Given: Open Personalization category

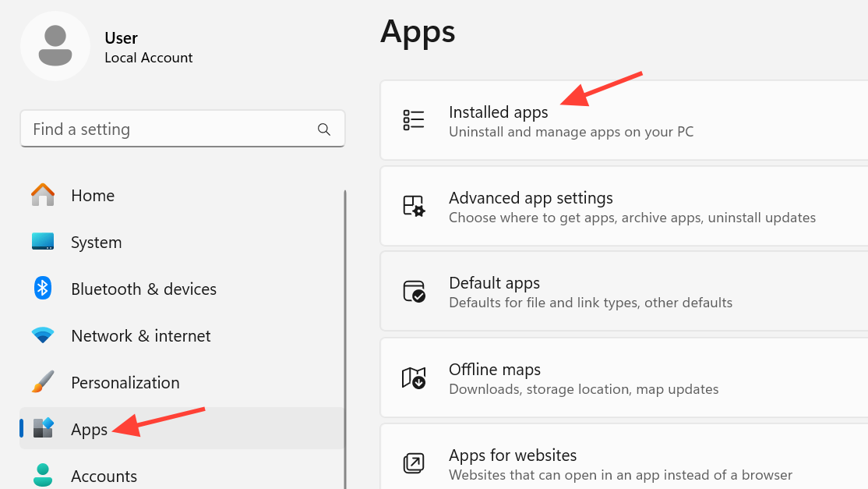Looking at the screenshot, I should point(182,383).
